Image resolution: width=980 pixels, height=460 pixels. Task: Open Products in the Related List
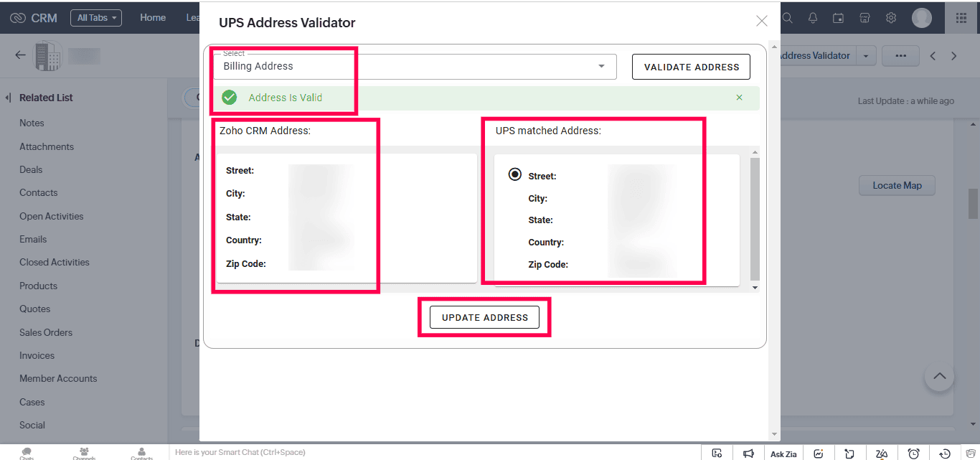pos(38,286)
